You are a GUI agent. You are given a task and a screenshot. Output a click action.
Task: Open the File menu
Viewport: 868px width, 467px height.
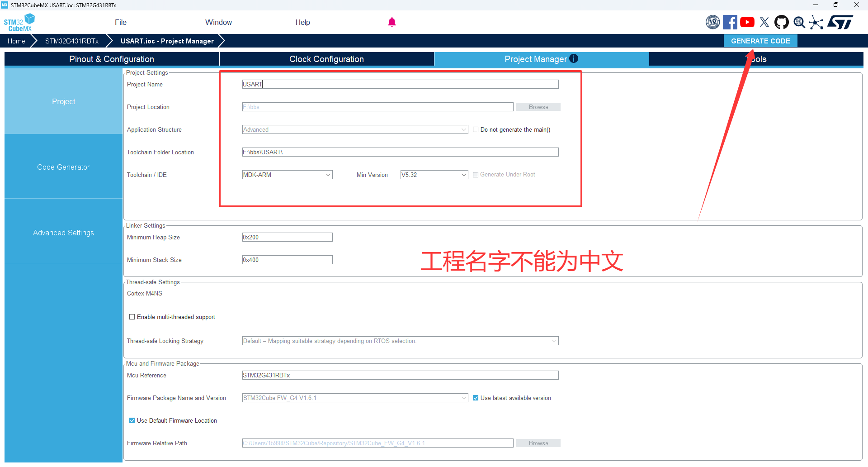coord(121,22)
